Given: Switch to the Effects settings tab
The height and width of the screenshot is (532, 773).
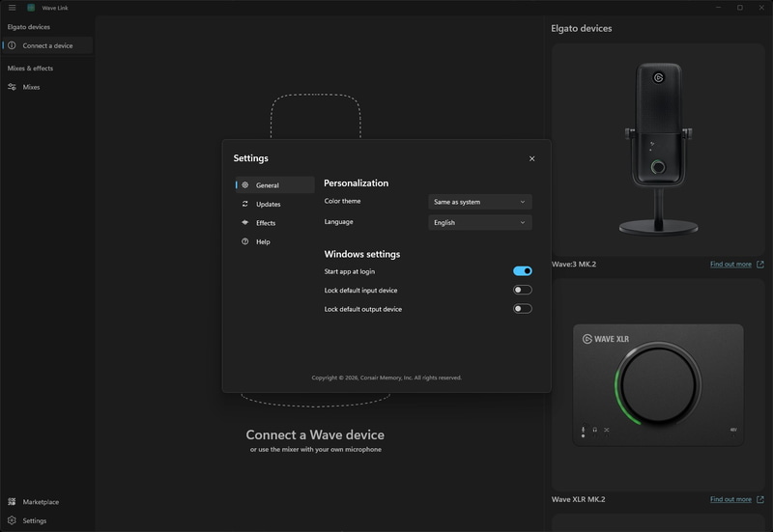Looking at the screenshot, I should pos(274,223).
